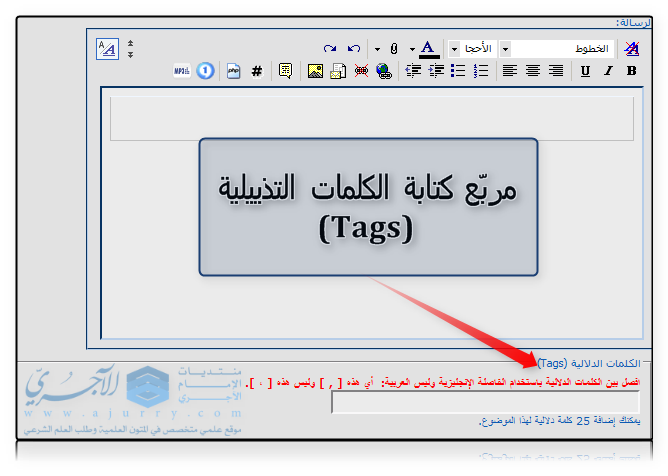Viewport: 668px width, 476px height.
Task: Align text to the left
Action: [510, 71]
